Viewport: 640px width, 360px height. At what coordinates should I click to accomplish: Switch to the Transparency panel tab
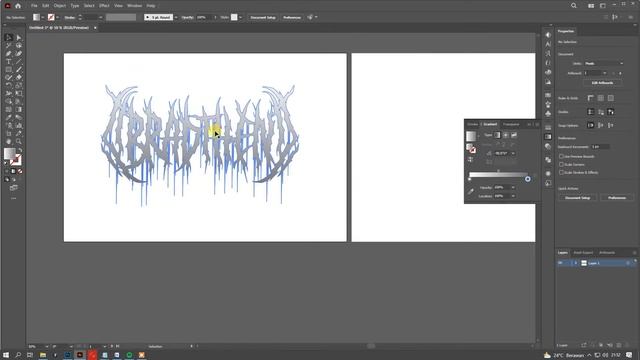coord(511,124)
